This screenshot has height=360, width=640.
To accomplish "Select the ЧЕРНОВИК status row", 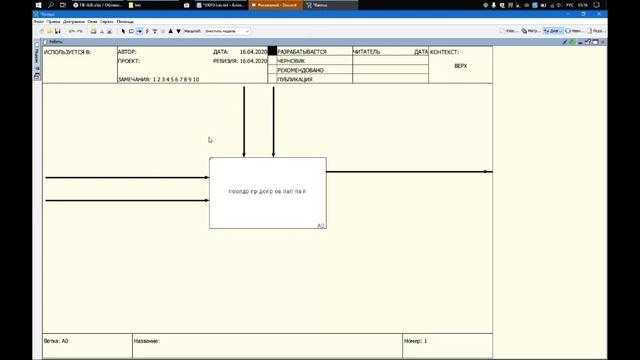I will tap(314, 61).
